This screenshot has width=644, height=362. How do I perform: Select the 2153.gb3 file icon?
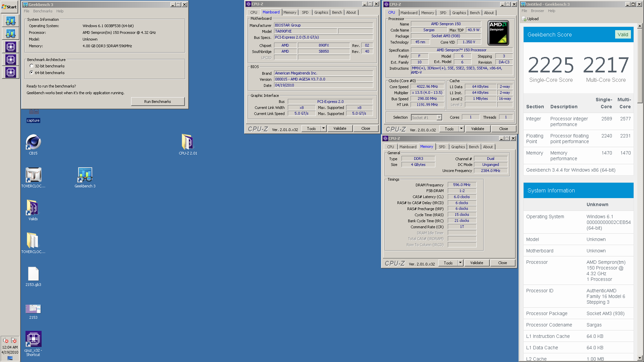click(x=33, y=277)
